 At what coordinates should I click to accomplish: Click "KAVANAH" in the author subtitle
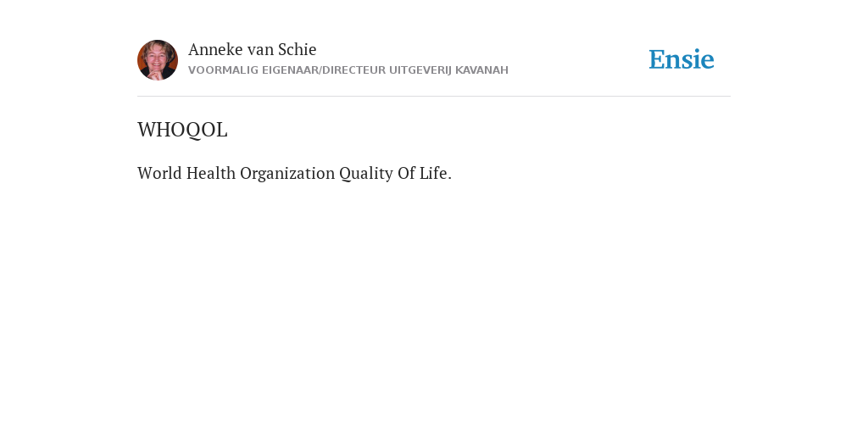point(481,70)
